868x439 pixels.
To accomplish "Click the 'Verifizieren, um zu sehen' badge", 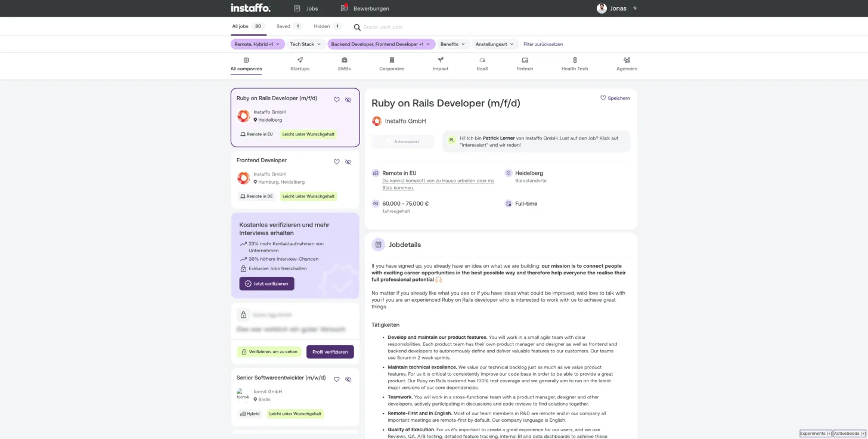I will 268,352.
